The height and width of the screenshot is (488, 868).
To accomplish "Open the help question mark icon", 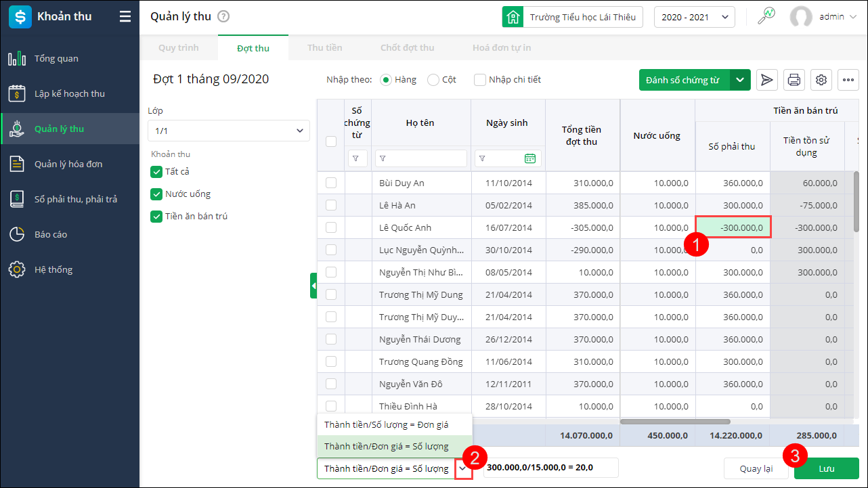I will (x=224, y=17).
